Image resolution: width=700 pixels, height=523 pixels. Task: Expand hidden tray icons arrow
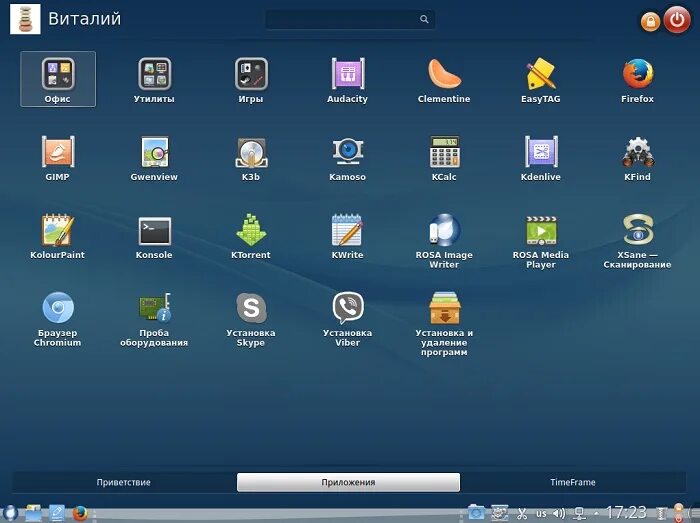596,513
